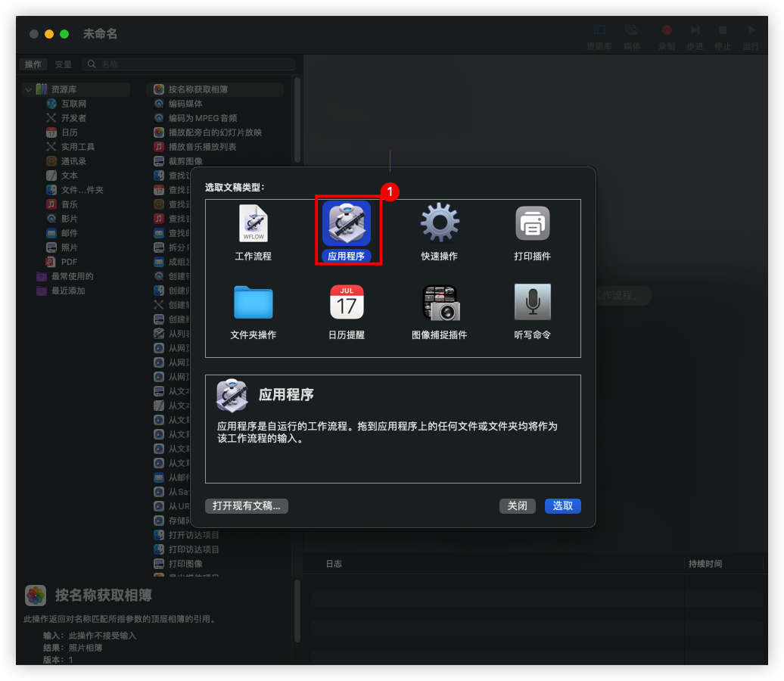Select 编码媒体 action in list
The width and height of the screenshot is (784, 681).
(185, 104)
